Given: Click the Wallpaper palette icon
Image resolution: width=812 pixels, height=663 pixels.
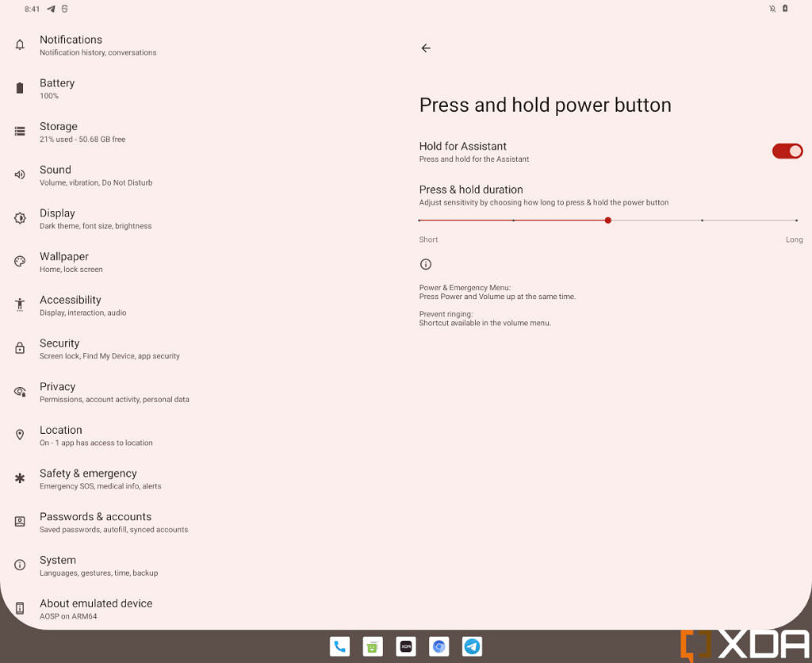Looking at the screenshot, I should coord(20,262).
